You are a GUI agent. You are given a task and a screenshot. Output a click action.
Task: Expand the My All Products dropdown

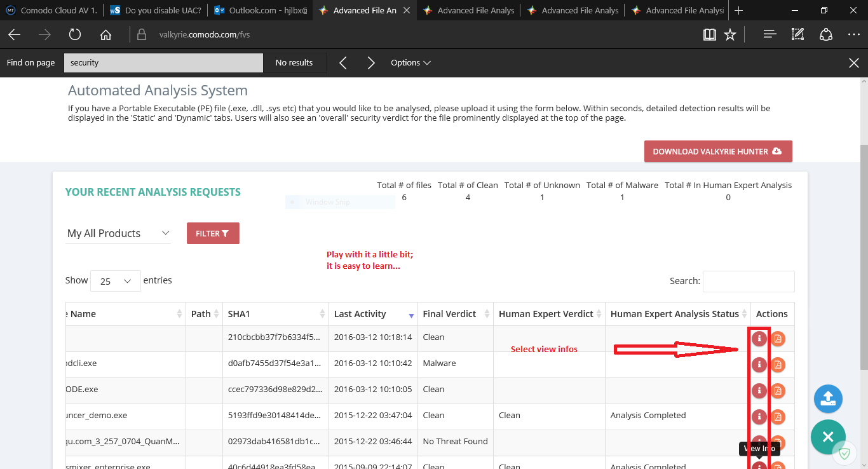118,233
